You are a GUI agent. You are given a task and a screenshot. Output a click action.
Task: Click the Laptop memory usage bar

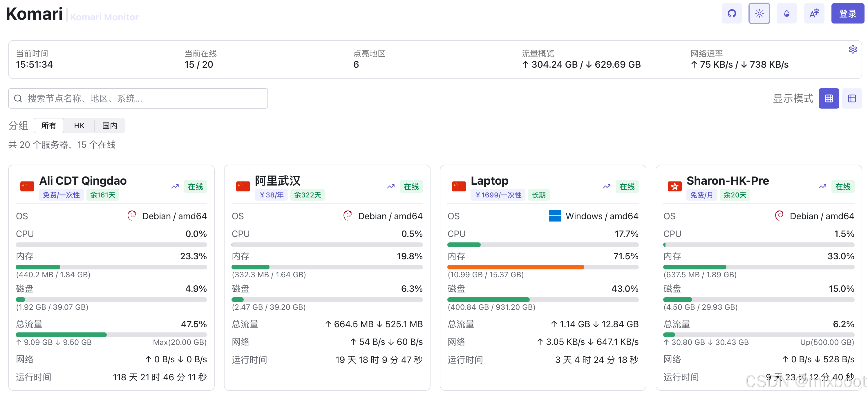coord(542,267)
